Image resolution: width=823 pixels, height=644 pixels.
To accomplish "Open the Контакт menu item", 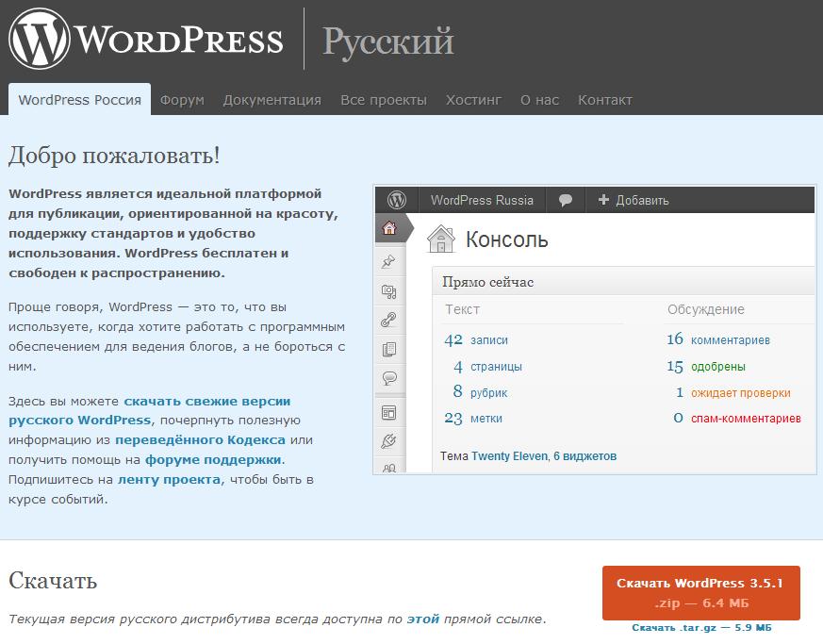I will 605,100.
